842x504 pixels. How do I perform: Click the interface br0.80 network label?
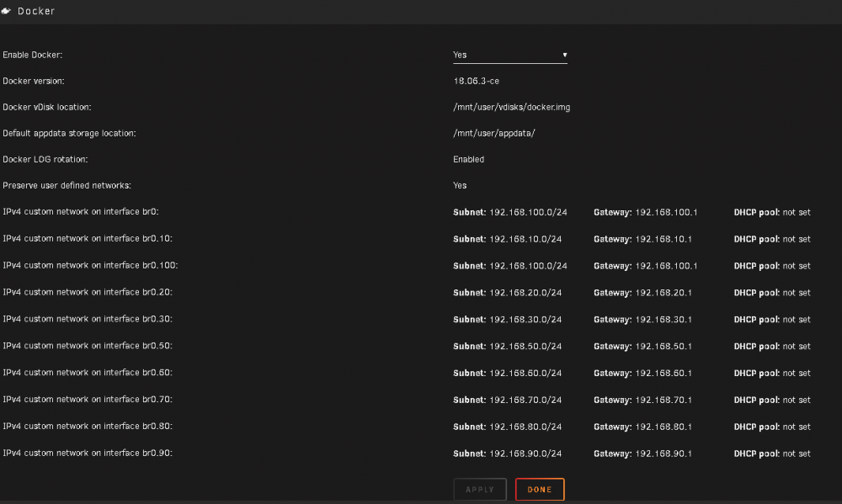[x=88, y=427]
